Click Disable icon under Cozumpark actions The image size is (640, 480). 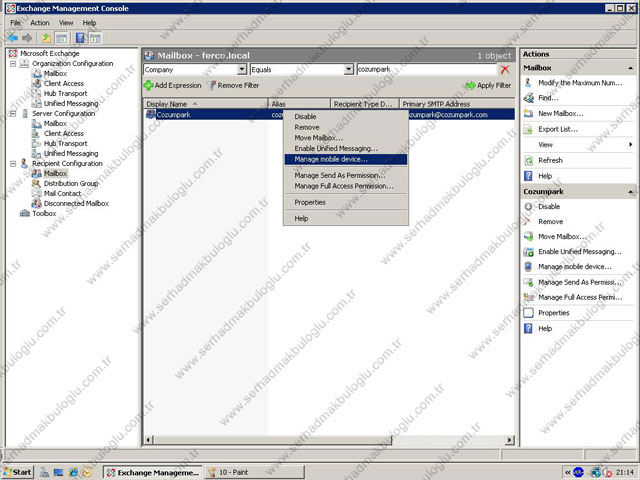(x=529, y=207)
